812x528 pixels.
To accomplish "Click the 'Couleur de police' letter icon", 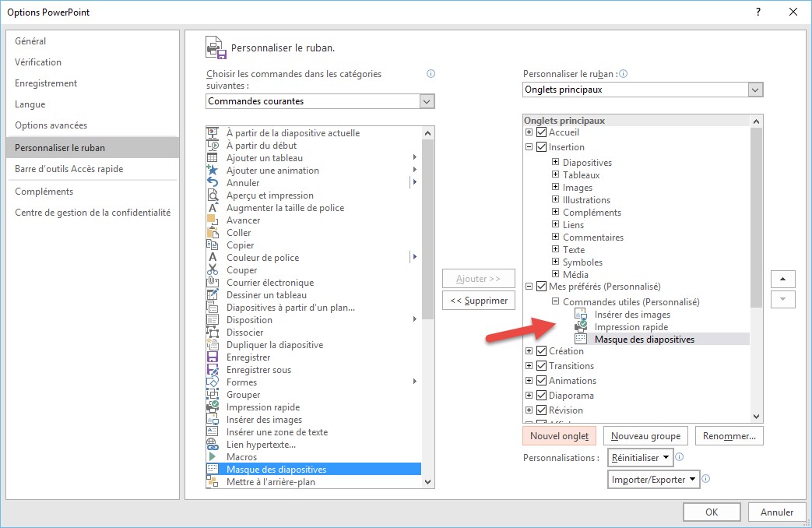I will (x=213, y=257).
